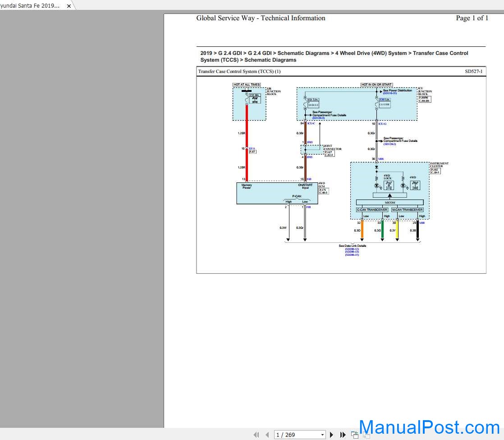Go to the next page
This screenshot has width=504, height=440.
[331, 435]
